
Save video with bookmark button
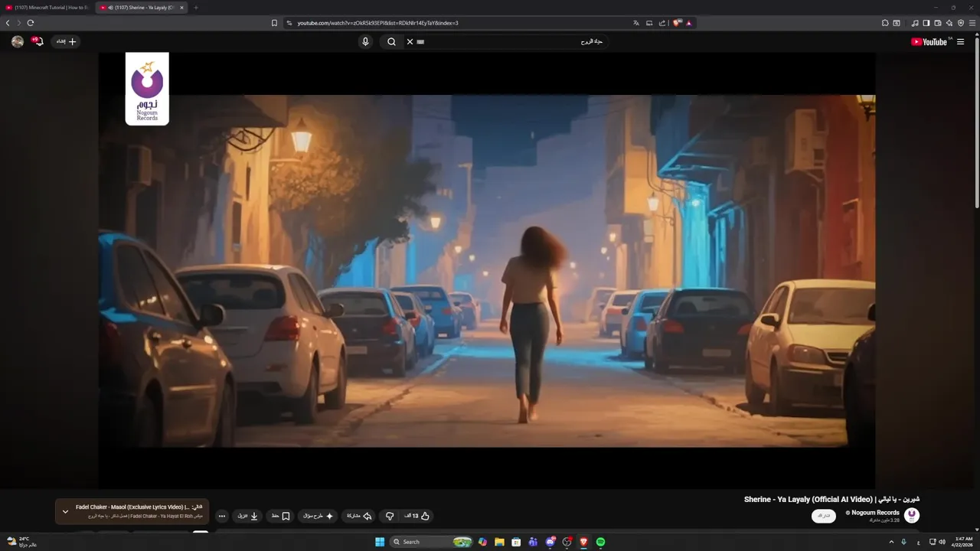pos(280,516)
